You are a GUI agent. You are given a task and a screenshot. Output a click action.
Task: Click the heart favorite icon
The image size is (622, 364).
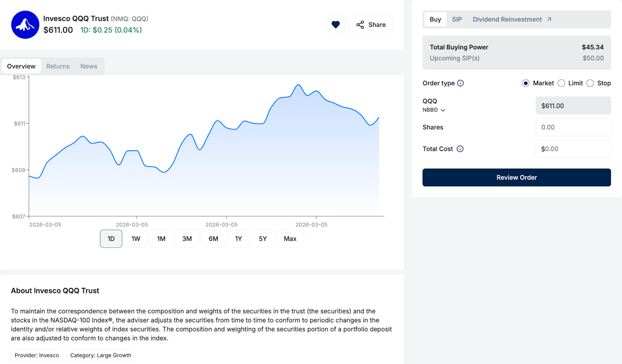pos(335,25)
